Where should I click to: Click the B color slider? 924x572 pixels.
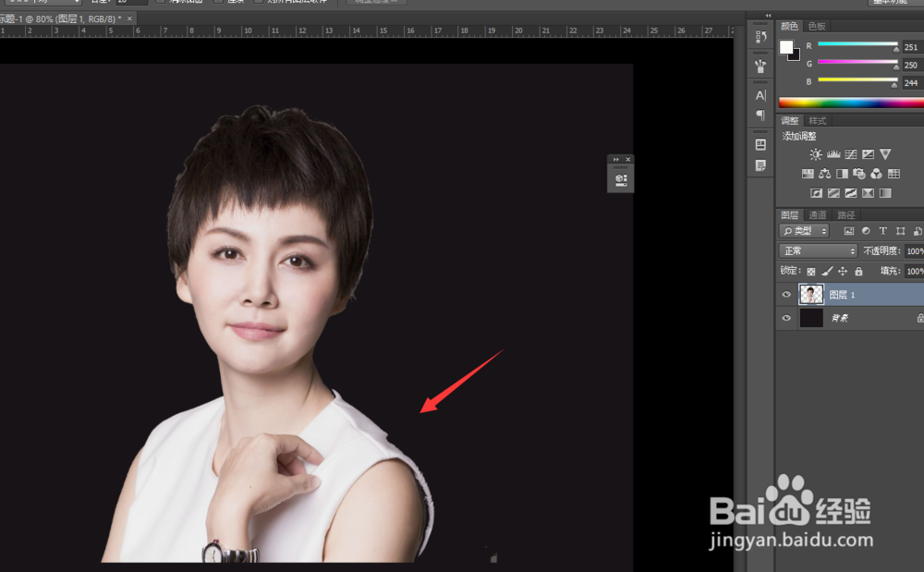pyautogui.click(x=857, y=80)
